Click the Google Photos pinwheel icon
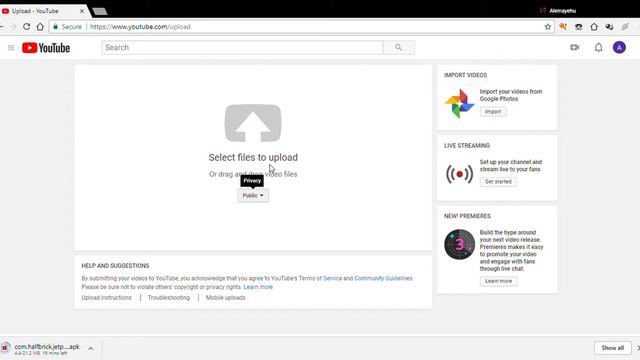Viewport: 640px width, 360px height. [460, 103]
